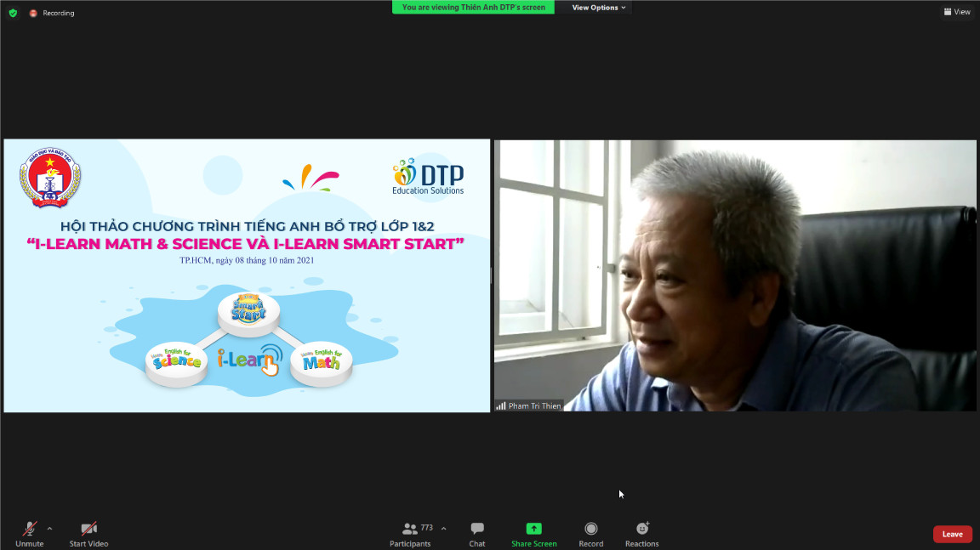The width and height of the screenshot is (980, 550).
Task: Open the View Options dropdown
Action: [x=598, y=8]
